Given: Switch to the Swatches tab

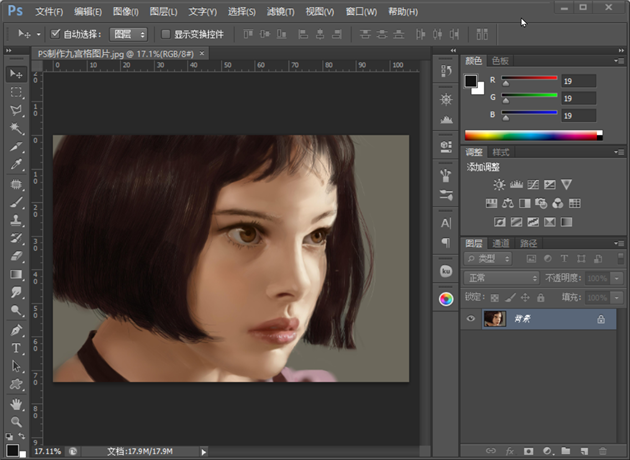Looking at the screenshot, I should [500, 61].
